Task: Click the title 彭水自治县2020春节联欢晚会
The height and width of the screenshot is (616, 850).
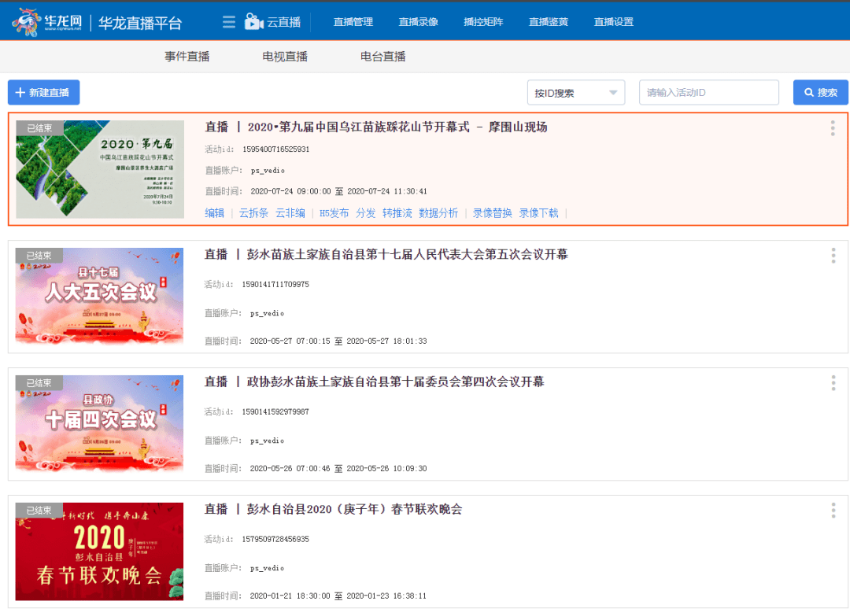Action: coord(333,509)
